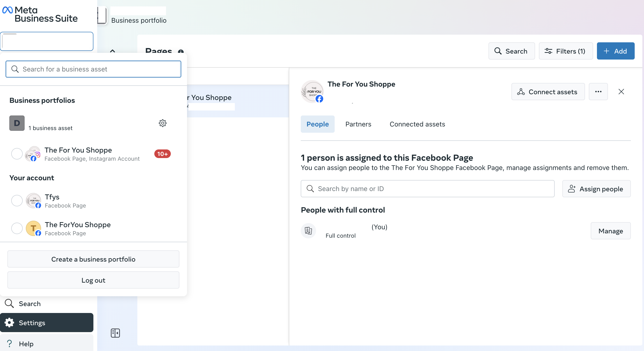644x351 pixels.
Task: Click the Business portfolio header label
Action: [x=139, y=21]
